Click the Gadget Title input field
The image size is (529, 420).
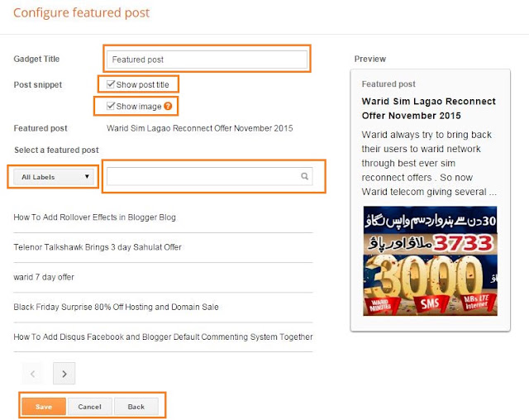point(207,60)
